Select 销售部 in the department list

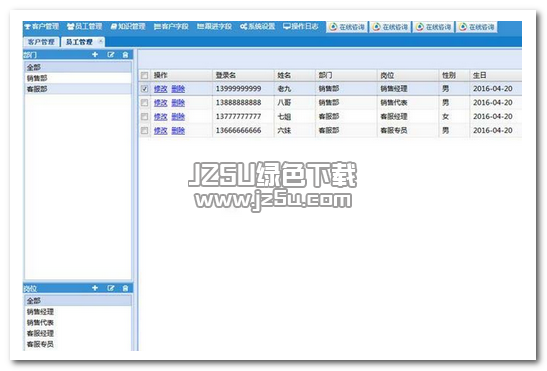click(78, 78)
